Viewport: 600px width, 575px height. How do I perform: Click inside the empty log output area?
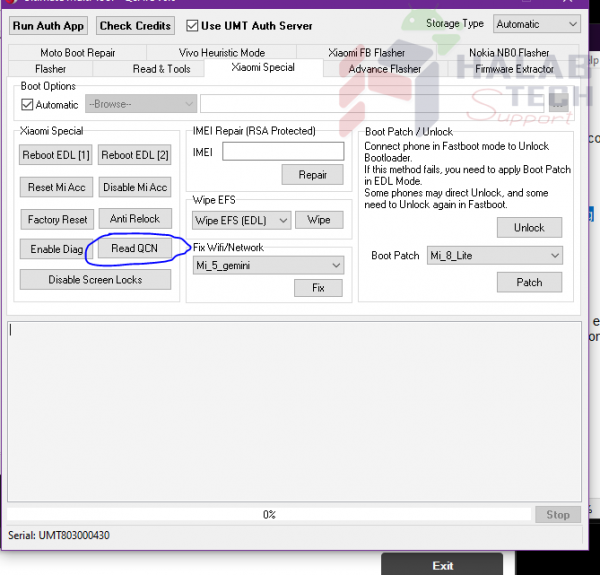point(294,411)
